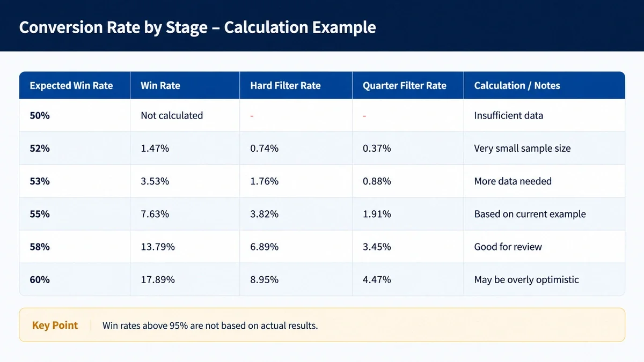
Task: Click the 4.47% quarter filter cell
Action: click(x=377, y=279)
